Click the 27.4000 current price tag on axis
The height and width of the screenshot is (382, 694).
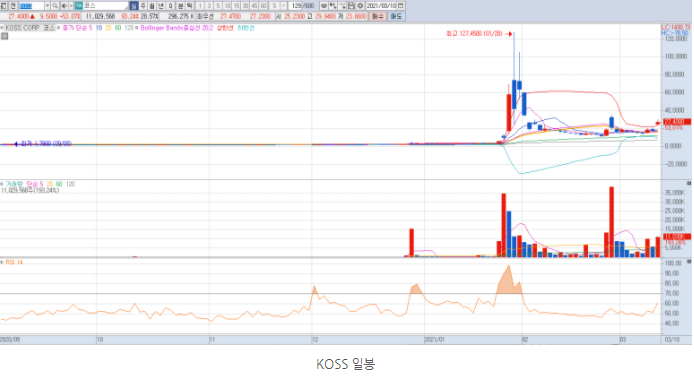click(x=677, y=122)
